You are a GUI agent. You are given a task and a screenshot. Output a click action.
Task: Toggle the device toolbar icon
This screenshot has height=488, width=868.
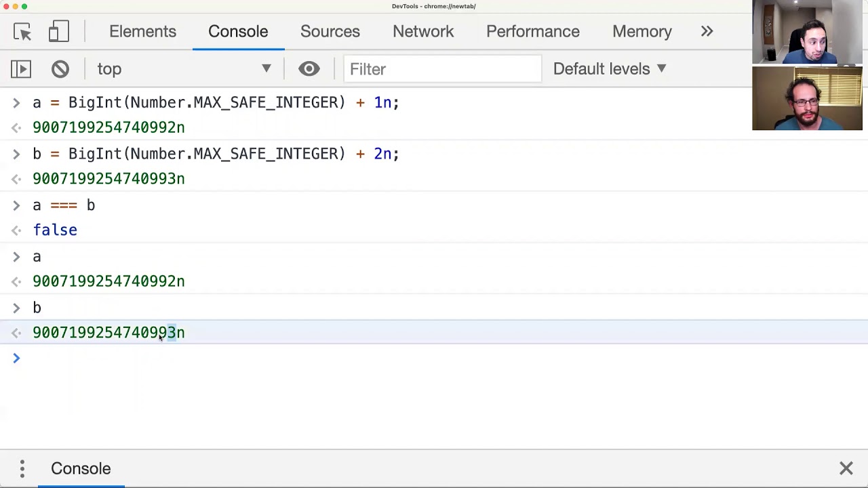[x=59, y=32]
